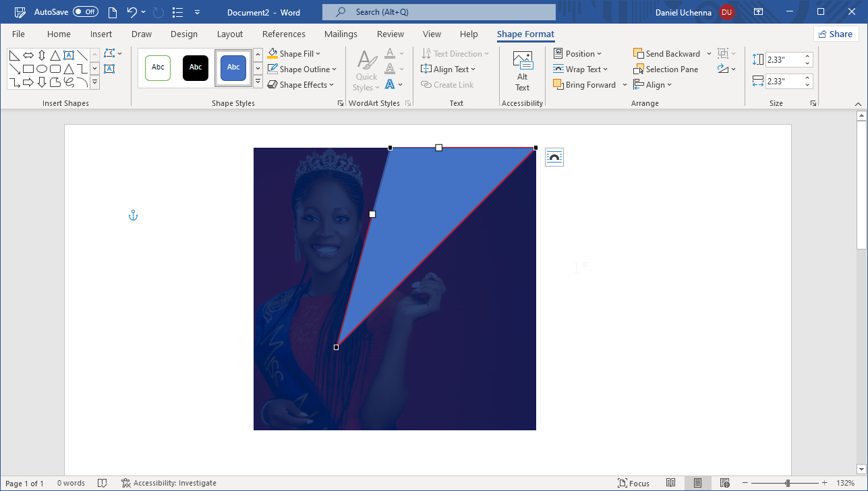Switch to Print Layout view
This screenshot has width=868, height=491.
[697, 483]
